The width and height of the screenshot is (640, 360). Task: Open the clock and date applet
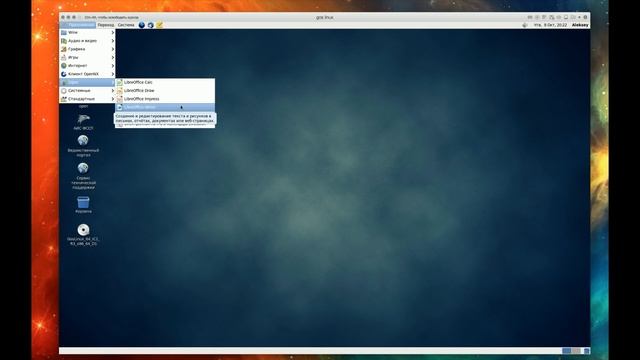(550, 25)
